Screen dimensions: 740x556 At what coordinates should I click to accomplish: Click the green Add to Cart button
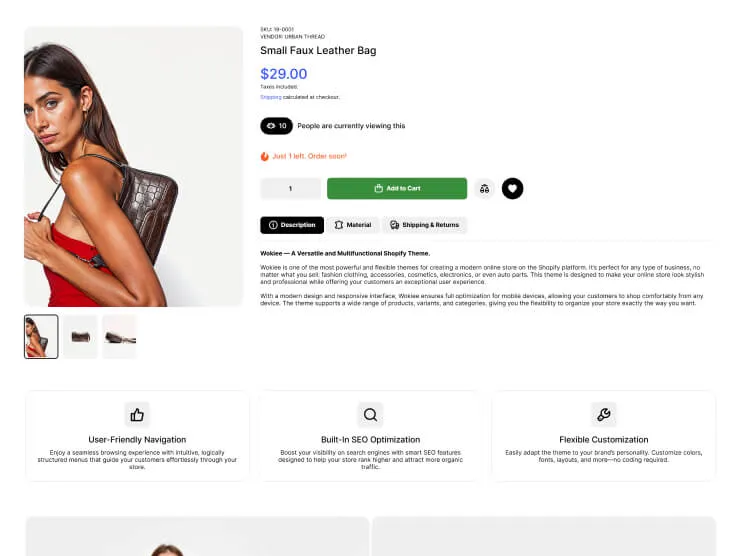point(397,188)
